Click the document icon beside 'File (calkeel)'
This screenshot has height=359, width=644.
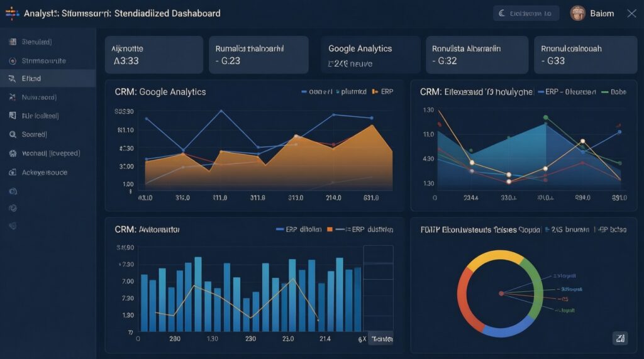click(x=12, y=116)
